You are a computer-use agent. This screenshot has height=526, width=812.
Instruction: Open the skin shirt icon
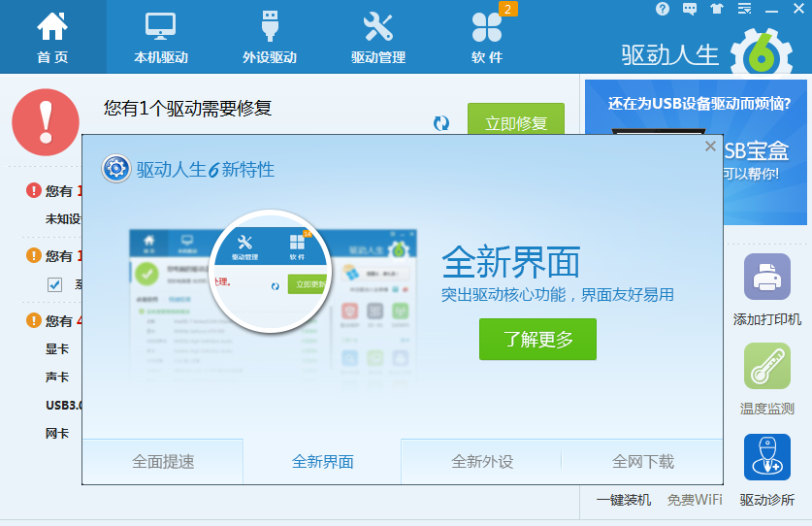pos(717,9)
